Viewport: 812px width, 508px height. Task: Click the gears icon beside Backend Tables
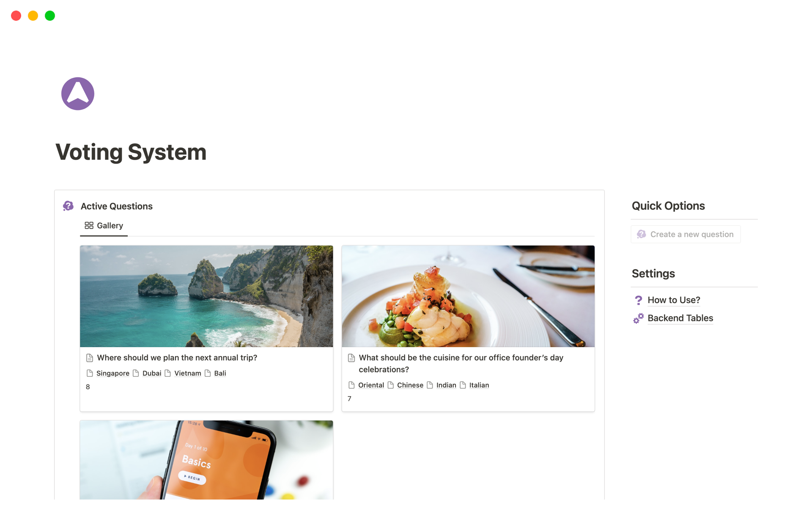[638, 318]
